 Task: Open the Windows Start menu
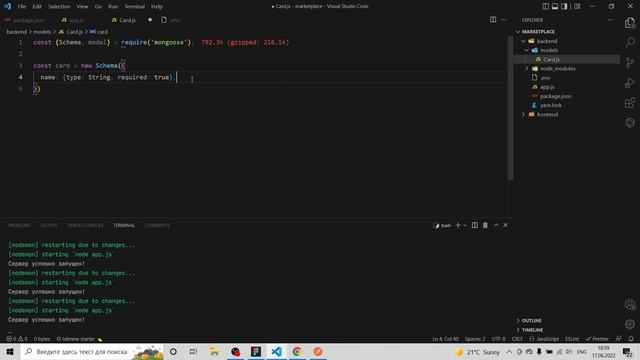(10, 351)
